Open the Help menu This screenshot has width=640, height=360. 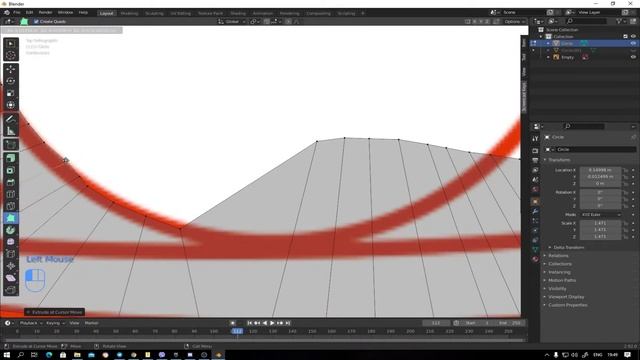tap(83, 13)
